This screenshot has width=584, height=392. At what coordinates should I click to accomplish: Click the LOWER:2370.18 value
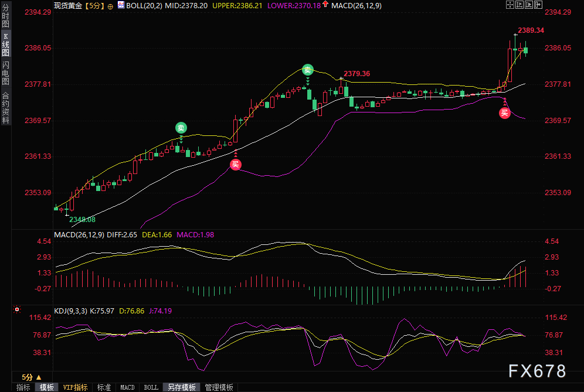(x=294, y=6)
